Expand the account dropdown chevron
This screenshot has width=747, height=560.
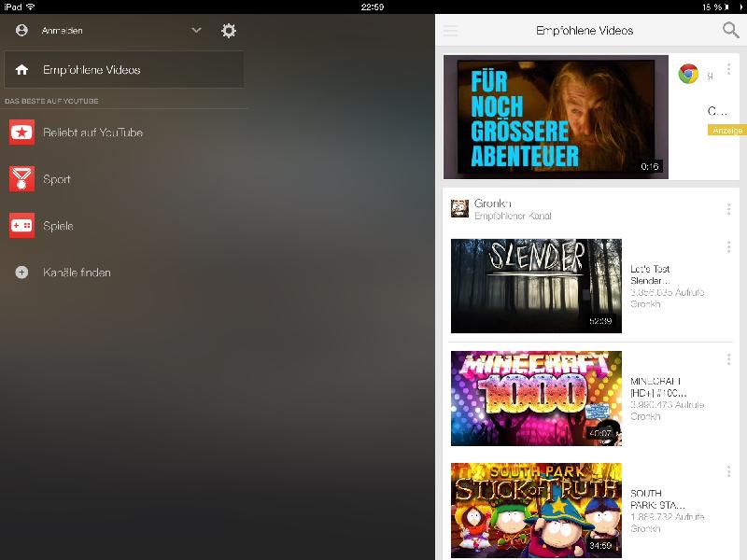[x=196, y=31]
